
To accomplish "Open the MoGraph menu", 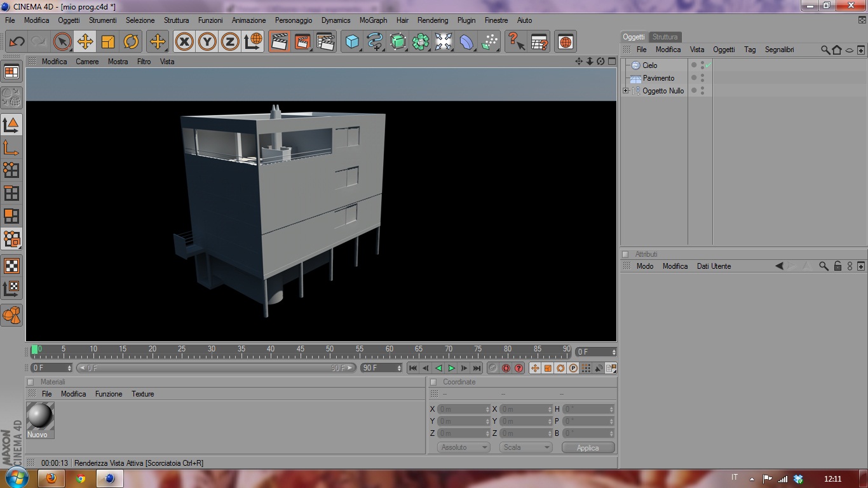I will (x=373, y=20).
